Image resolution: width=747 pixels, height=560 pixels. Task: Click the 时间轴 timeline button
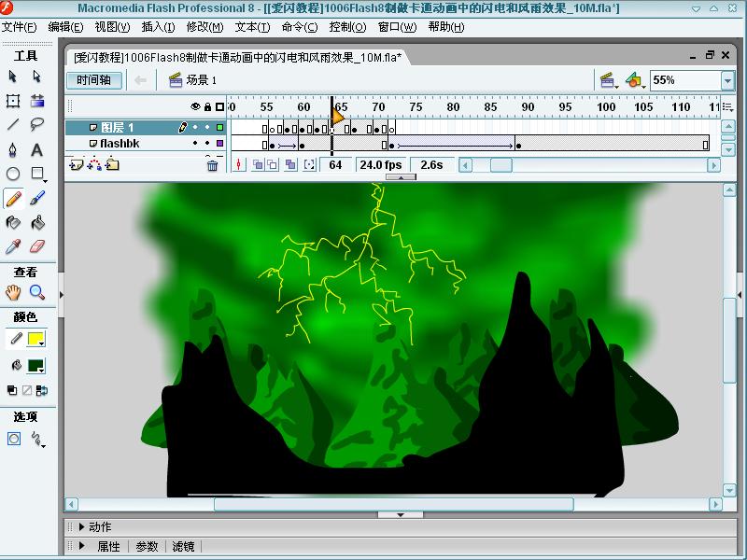[94, 80]
